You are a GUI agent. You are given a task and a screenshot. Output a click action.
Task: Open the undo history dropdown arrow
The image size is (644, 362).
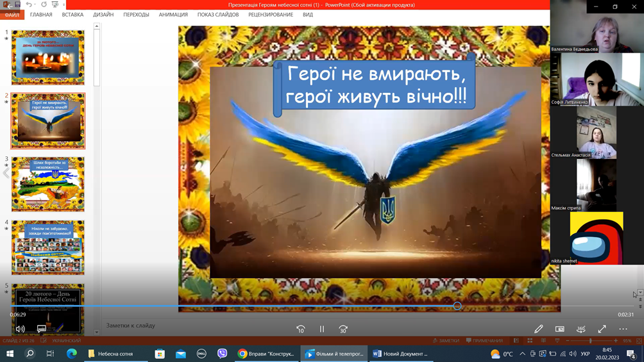tap(35, 4)
